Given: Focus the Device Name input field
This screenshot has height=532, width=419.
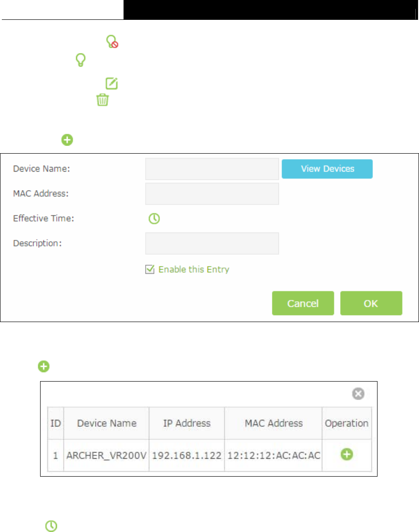Looking at the screenshot, I should point(212,169).
